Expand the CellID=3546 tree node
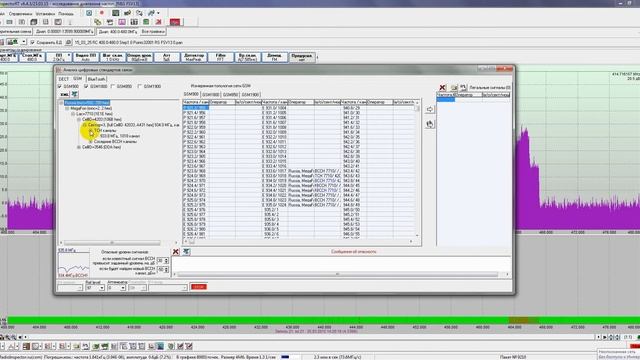This screenshot has width=640, height=360. pos(79,147)
